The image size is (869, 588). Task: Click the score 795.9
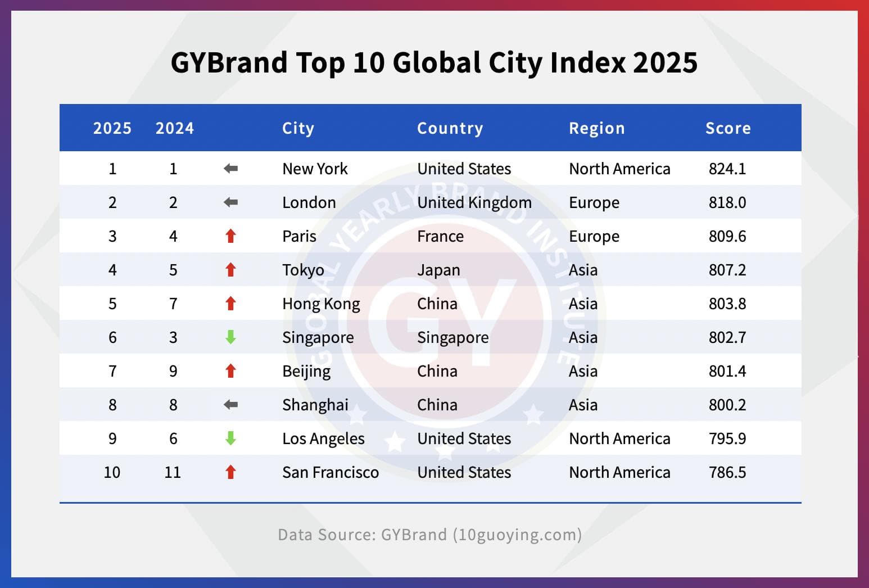pos(727,438)
